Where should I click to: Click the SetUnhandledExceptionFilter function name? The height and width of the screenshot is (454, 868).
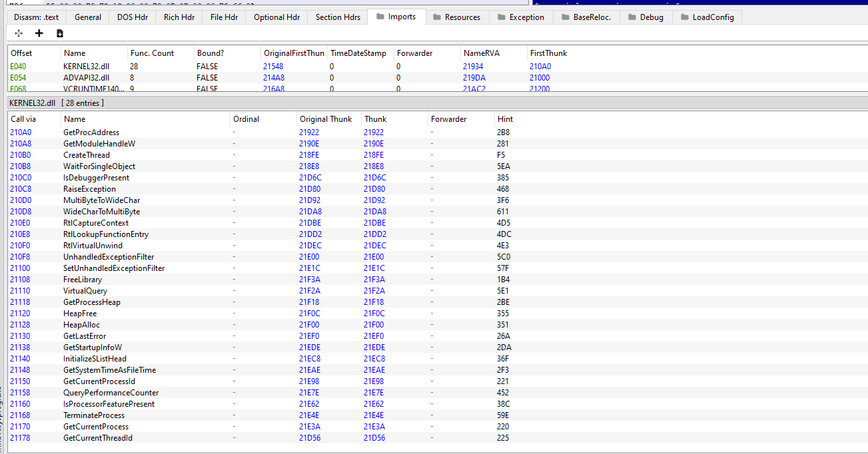pos(114,268)
